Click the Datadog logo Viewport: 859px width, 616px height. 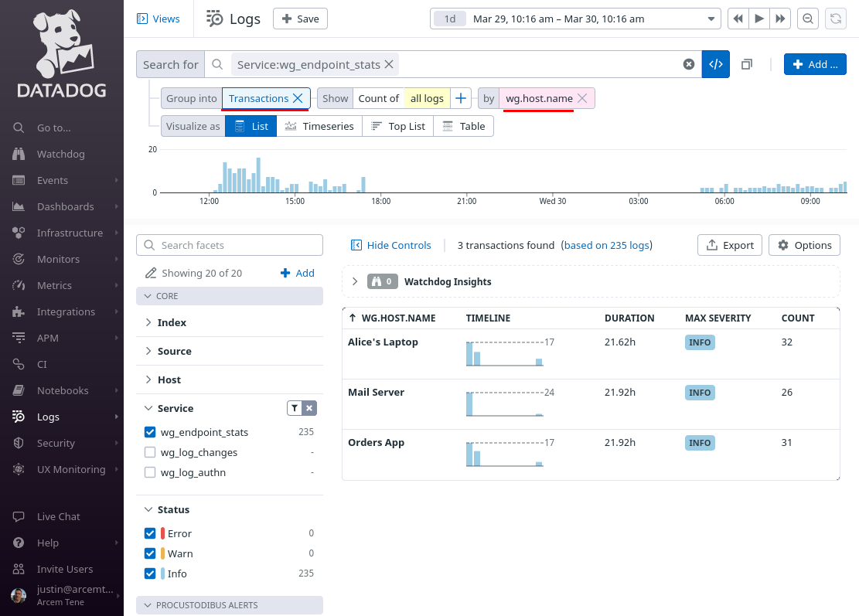pyautogui.click(x=62, y=53)
